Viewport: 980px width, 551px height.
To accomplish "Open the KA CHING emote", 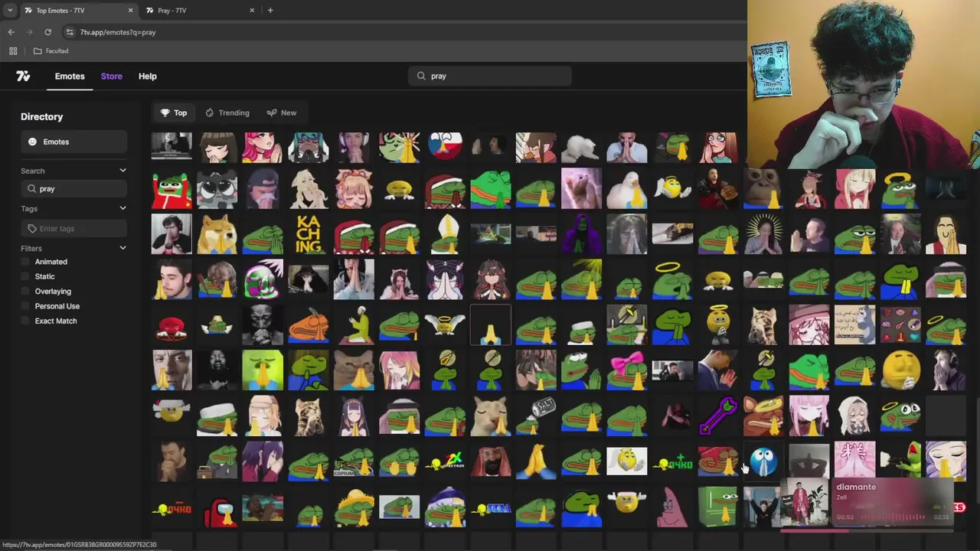I will (309, 234).
